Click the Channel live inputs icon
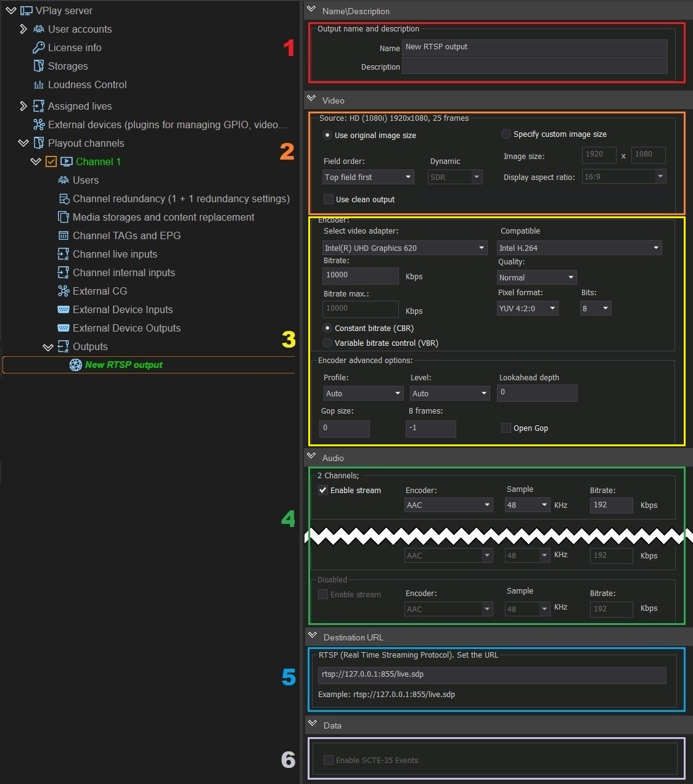 pyautogui.click(x=64, y=254)
